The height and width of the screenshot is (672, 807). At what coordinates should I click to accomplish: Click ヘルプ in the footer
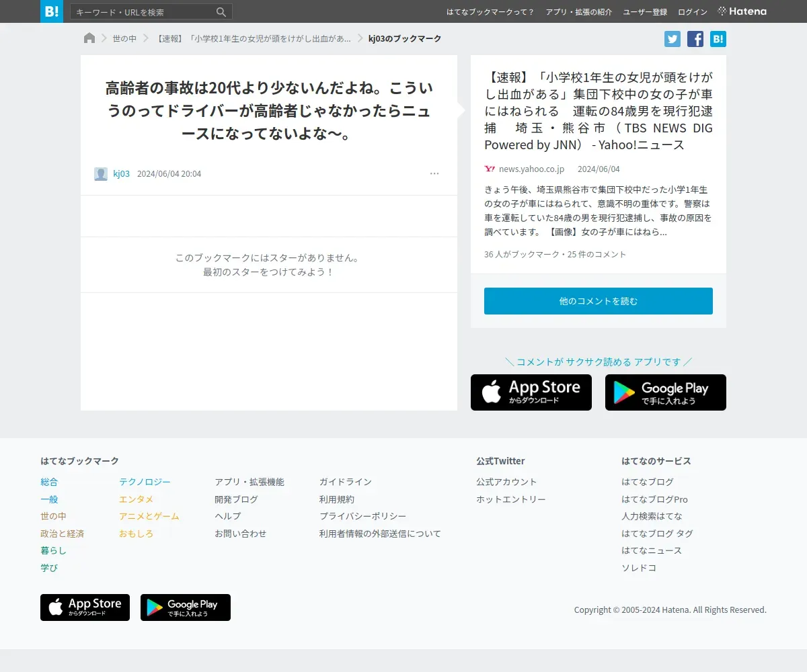227,516
